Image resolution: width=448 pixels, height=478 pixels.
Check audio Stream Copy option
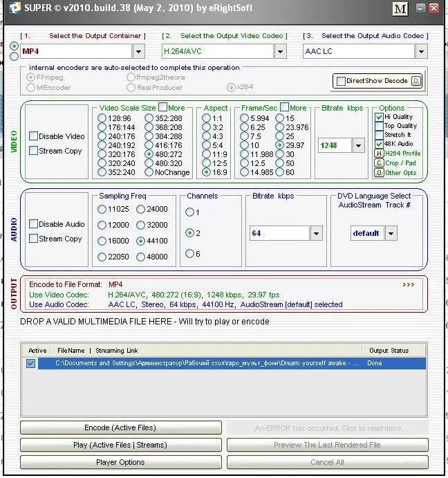click(33, 239)
